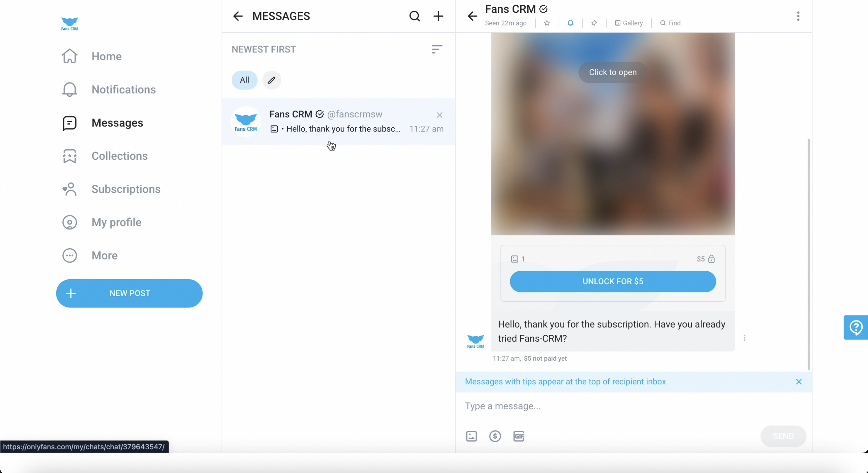
Task: Toggle the notification bell for Fans CRM
Action: [570, 23]
